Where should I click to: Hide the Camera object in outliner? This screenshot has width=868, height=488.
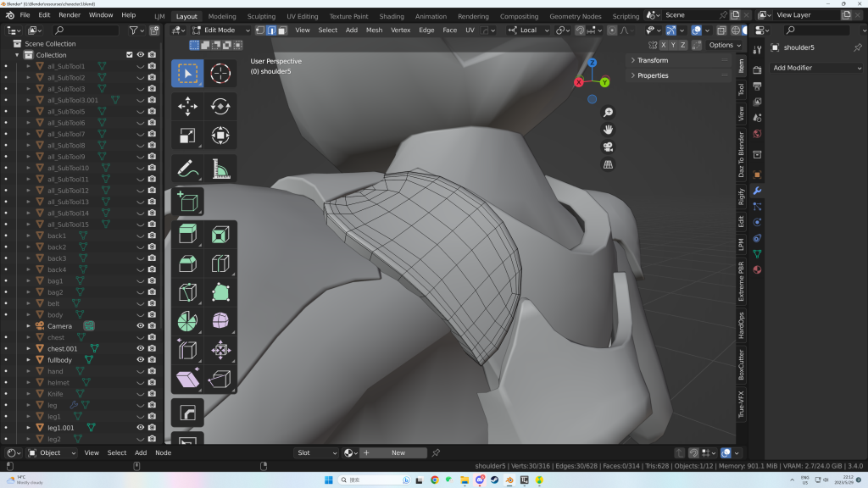pos(141,326)
